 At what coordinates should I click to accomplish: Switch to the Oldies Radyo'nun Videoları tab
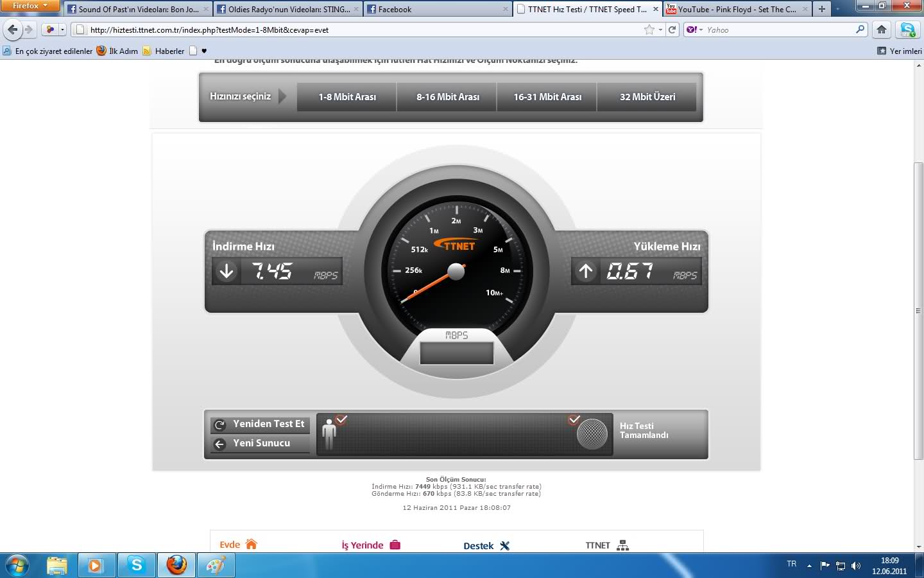pos(288,9)
